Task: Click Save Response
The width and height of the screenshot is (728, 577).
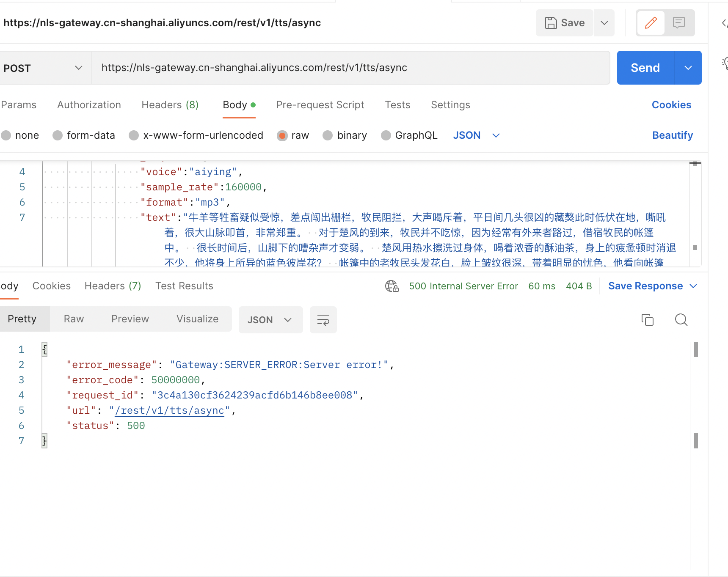Action: (x=645, y=286)
